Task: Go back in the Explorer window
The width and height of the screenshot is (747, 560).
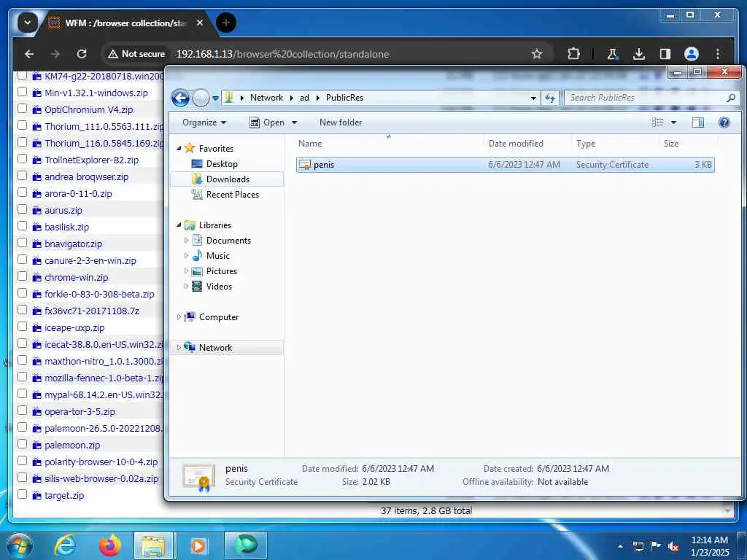Action: [180, 98]
